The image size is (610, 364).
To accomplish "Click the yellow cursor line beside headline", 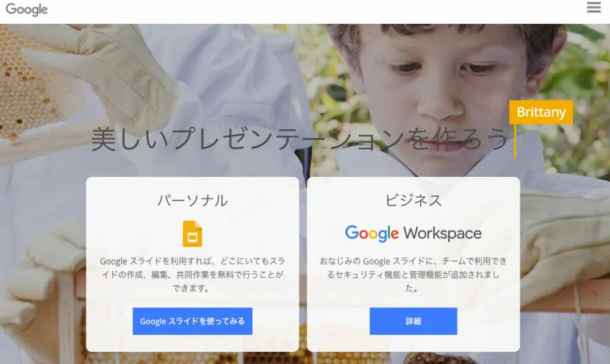I will [515, 141].
